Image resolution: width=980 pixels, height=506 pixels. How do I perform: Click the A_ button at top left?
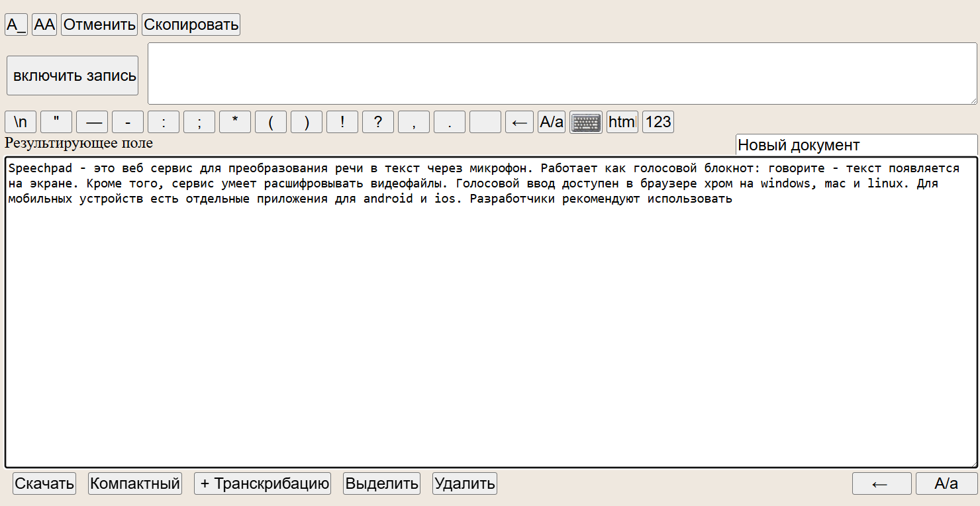click(x=17, y=25)
